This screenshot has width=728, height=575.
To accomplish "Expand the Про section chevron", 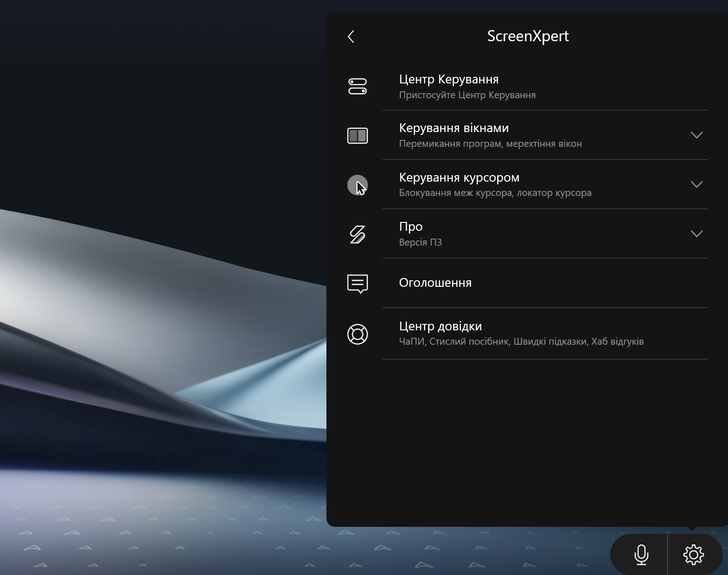I will (696, 234).
